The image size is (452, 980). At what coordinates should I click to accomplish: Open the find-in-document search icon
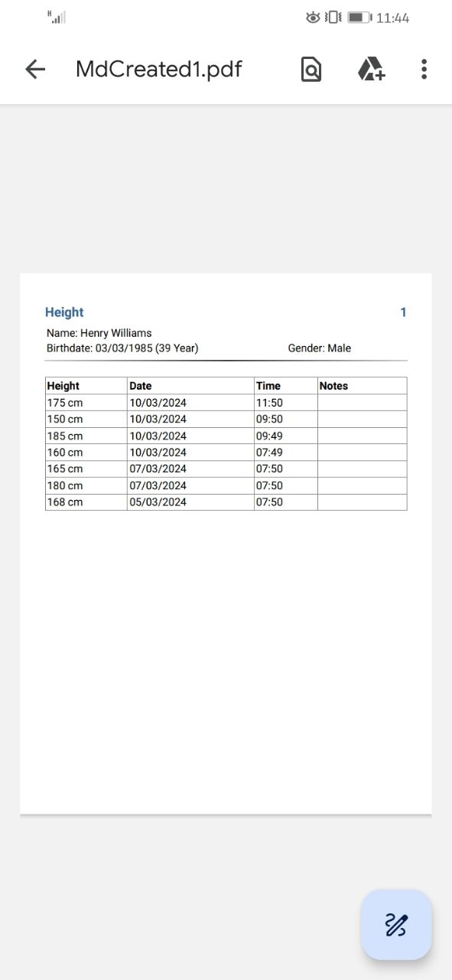[311, 70]
